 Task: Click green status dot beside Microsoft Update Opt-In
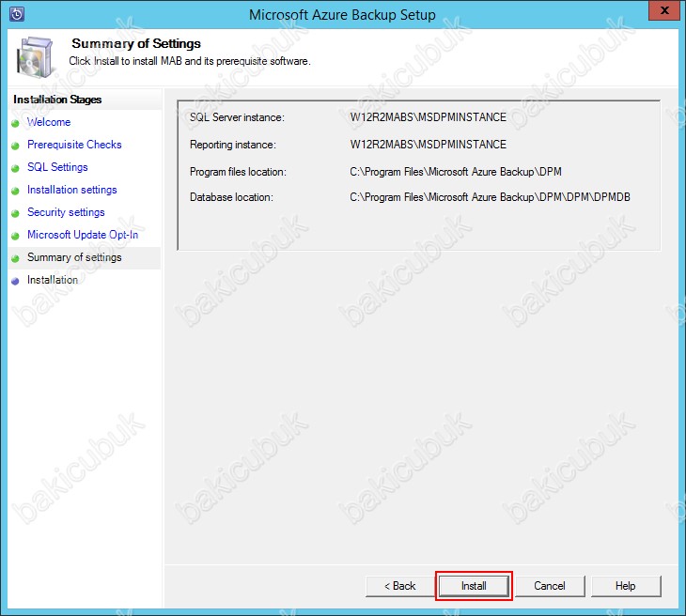point(15,236)
